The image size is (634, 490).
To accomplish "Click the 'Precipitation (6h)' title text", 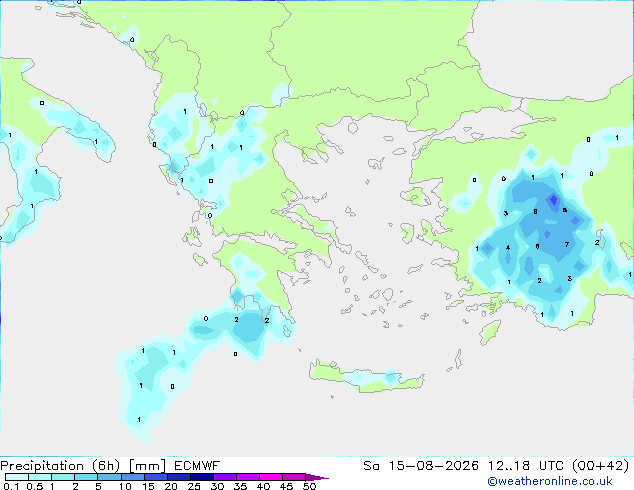I will pyautogui.click(x=60, y=466).
